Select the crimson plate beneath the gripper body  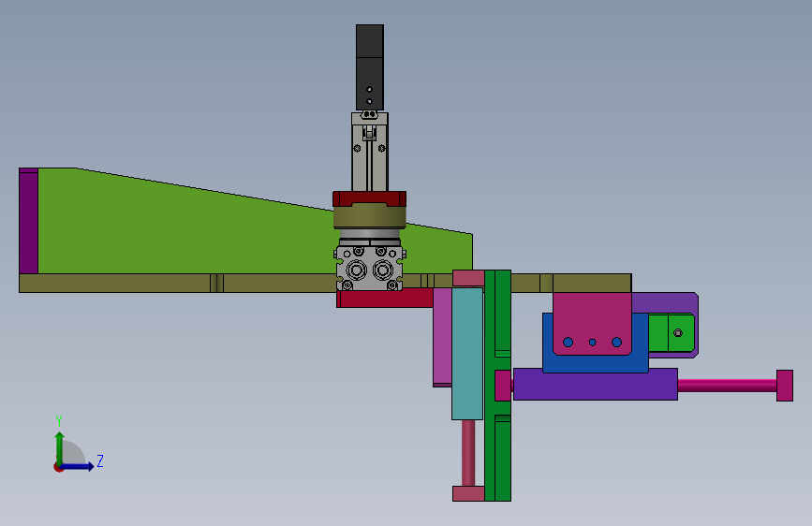[x=385, y=299]
